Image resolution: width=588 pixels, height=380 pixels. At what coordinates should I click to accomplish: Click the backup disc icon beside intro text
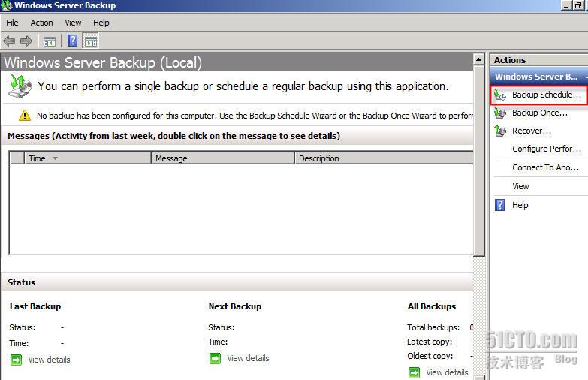[x=20, y=86]
